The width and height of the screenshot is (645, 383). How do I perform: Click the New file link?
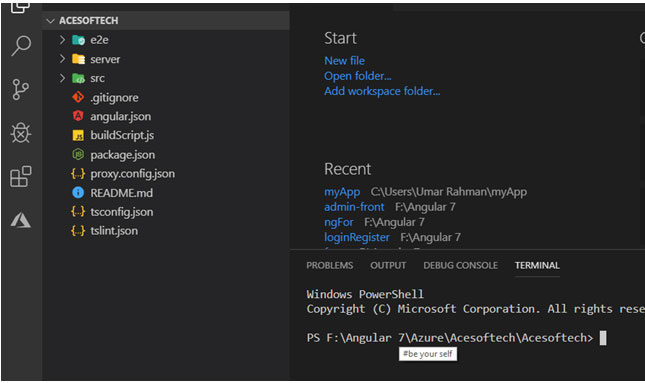coord(344,61)
